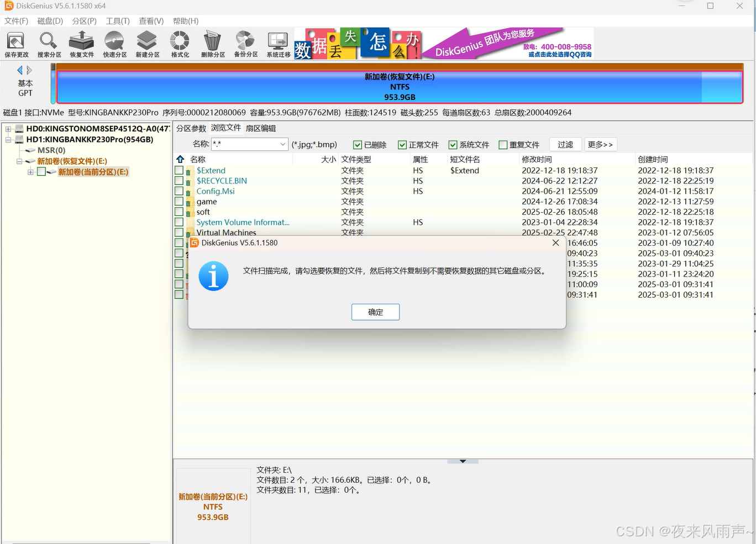Switch to the 扇区编辑 tab
The height and width of the screenshot is (544, 756).
261,128
